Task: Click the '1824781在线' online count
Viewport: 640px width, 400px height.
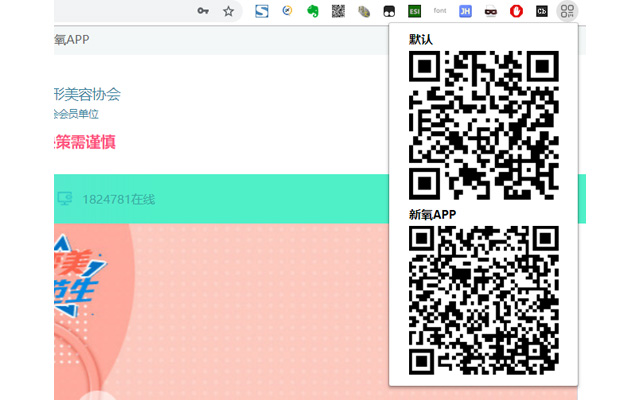Action: pyautogui.click(x=119, y=200)
